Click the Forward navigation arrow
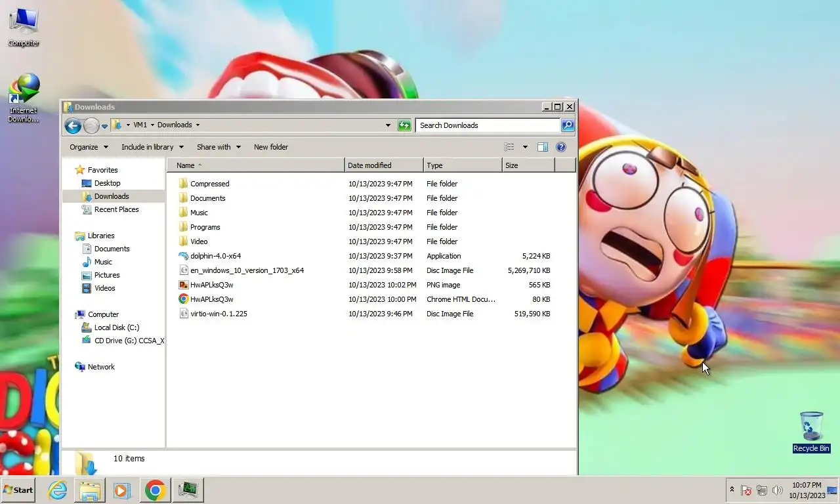Screen dimensions: 840x504 (x=91, y=125)
